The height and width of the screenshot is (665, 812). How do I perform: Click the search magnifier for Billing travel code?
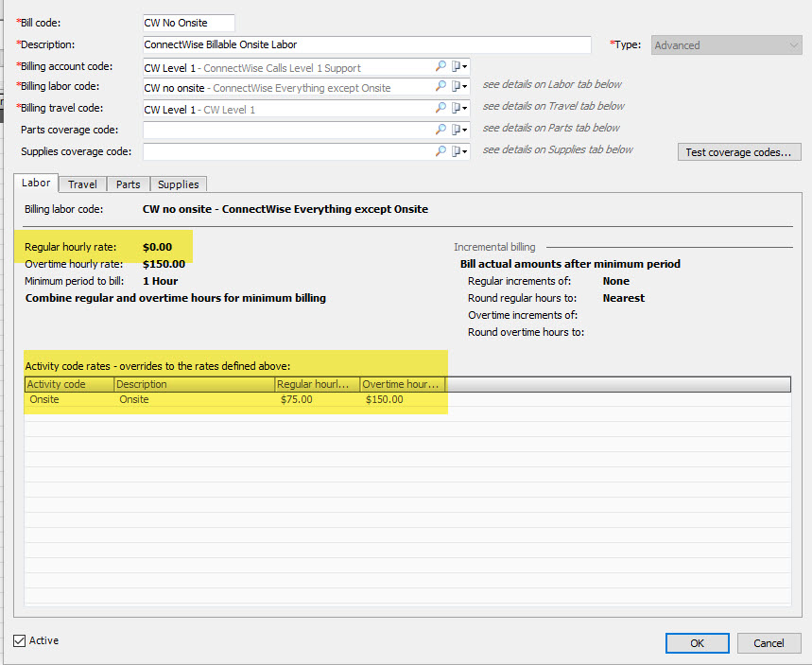pyautogui.click(x=441, y=108)
